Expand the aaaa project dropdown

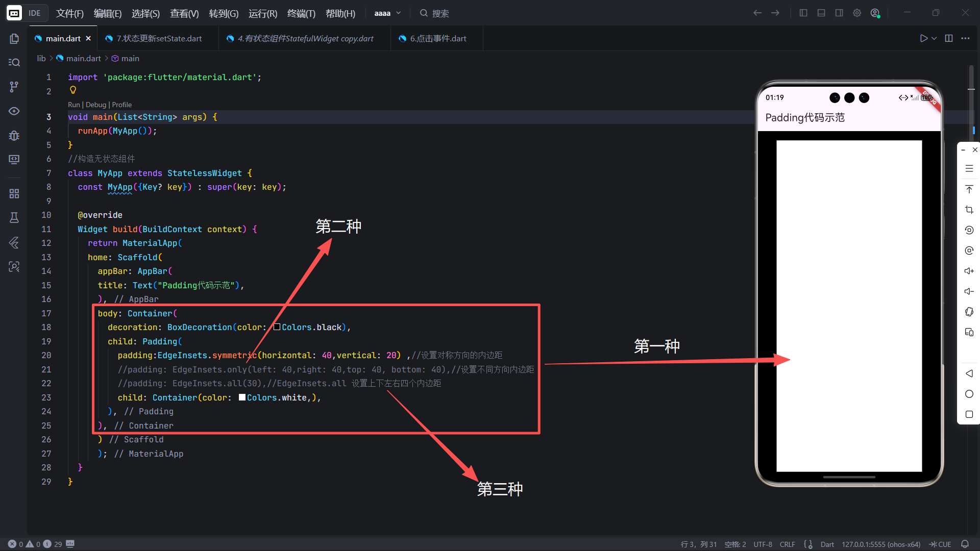pos(388,13)
